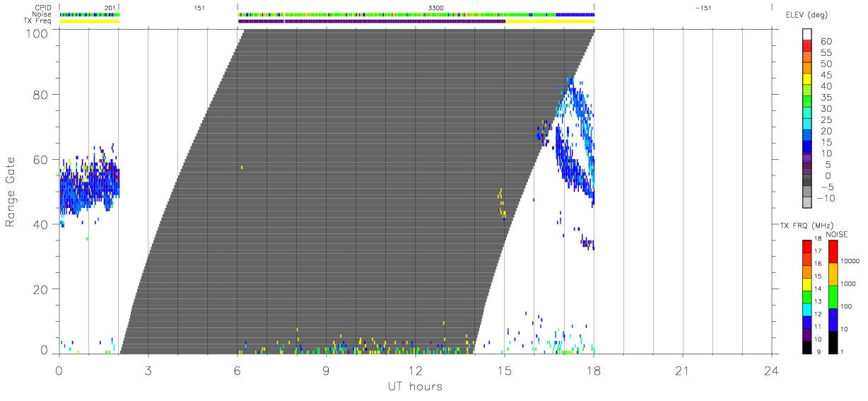Click the Range Gate axis title
Screen dimensions: 868x401
point(11,191)
